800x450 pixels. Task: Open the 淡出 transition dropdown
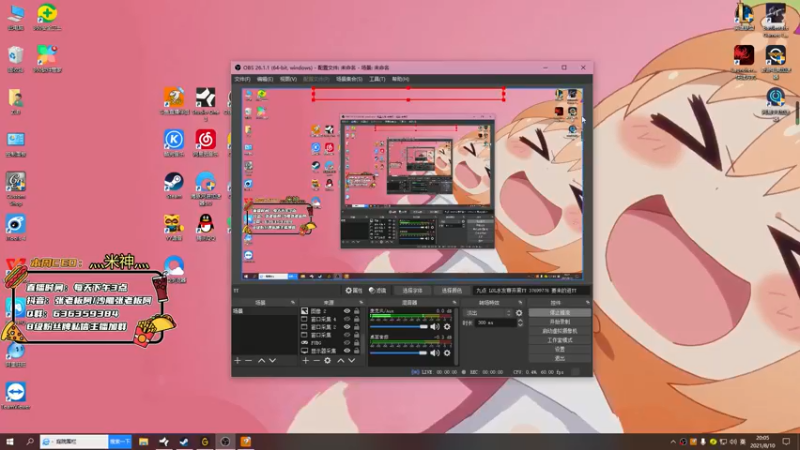[487, 313]
